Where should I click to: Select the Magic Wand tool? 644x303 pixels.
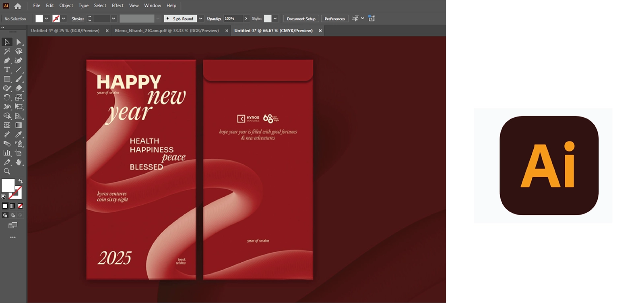click(x=7, y=51)
